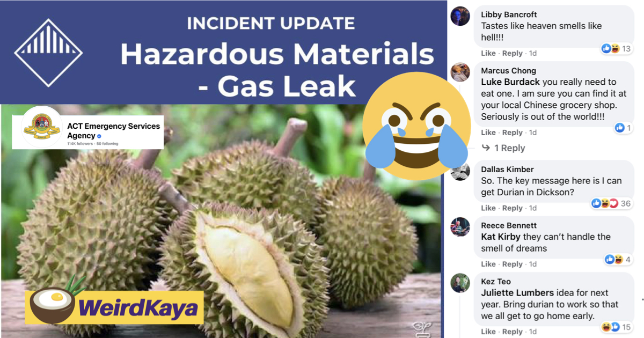Reply to Kez Teo's comment
The width and height of the screenshot is (644, 338).
513,332
